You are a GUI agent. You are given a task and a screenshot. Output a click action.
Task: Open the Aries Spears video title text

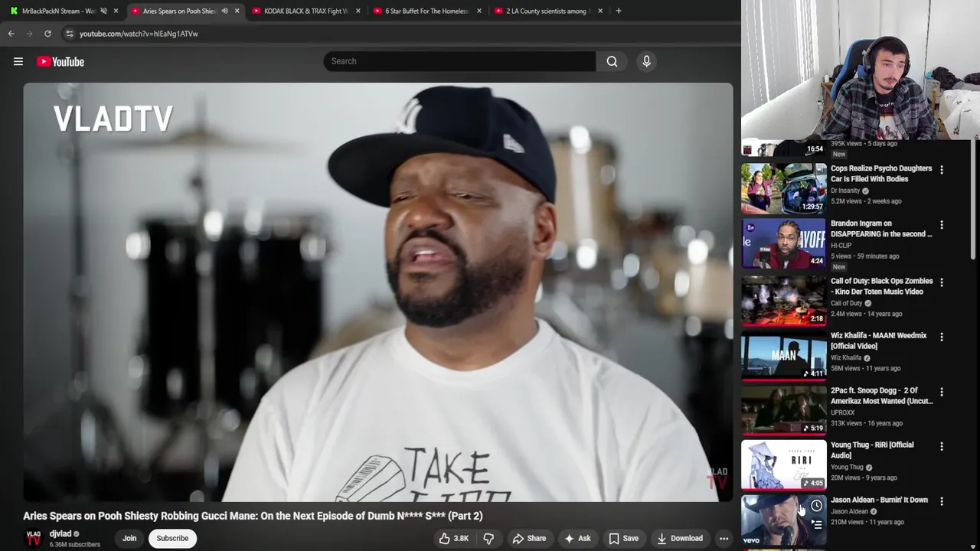click(253, 516)
